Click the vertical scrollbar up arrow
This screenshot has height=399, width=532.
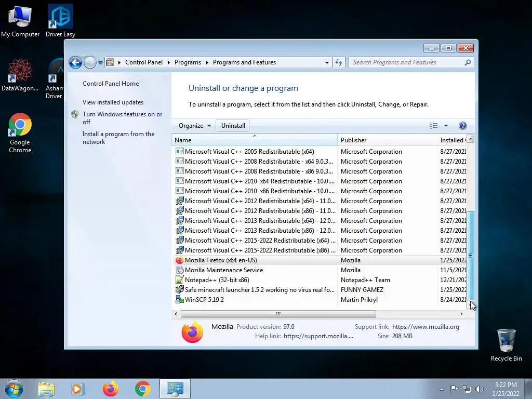470,139
